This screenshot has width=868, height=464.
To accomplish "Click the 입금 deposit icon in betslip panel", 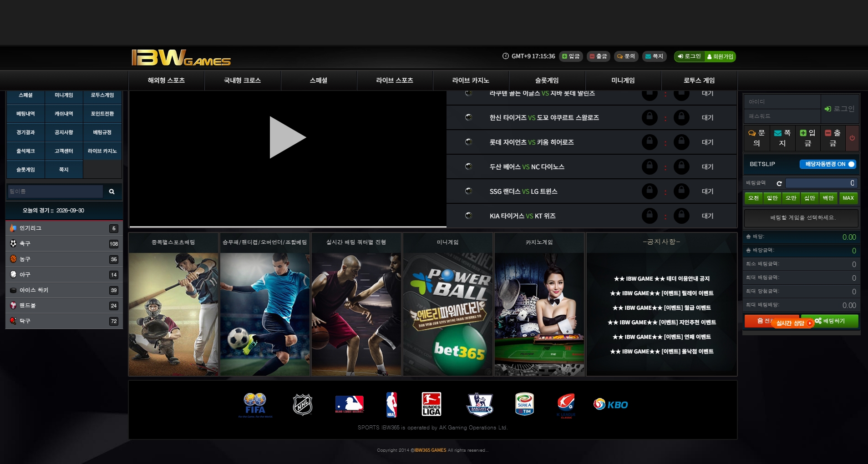I will (x=808, y=138).
